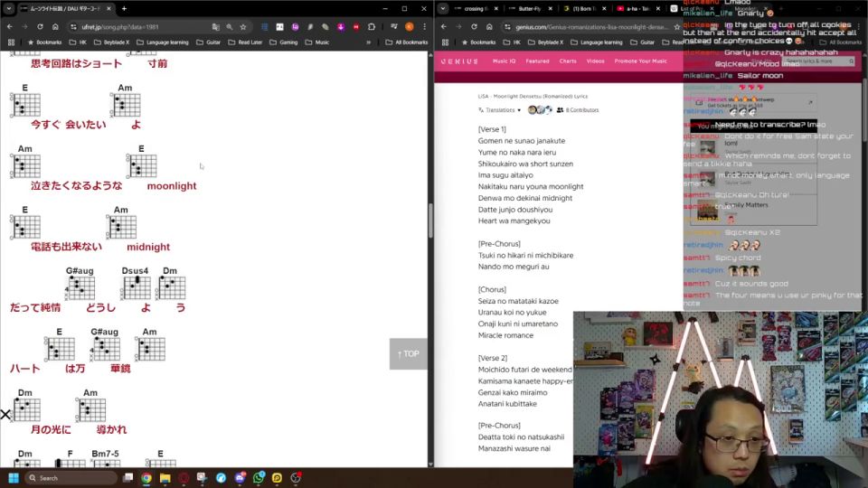Open the media control icon in left browser toolbar

(x=393, y=26)
